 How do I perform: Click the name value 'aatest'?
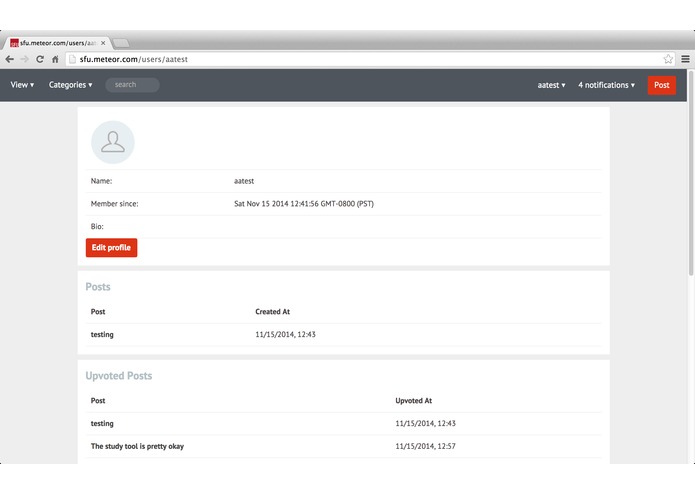(244, 181)
